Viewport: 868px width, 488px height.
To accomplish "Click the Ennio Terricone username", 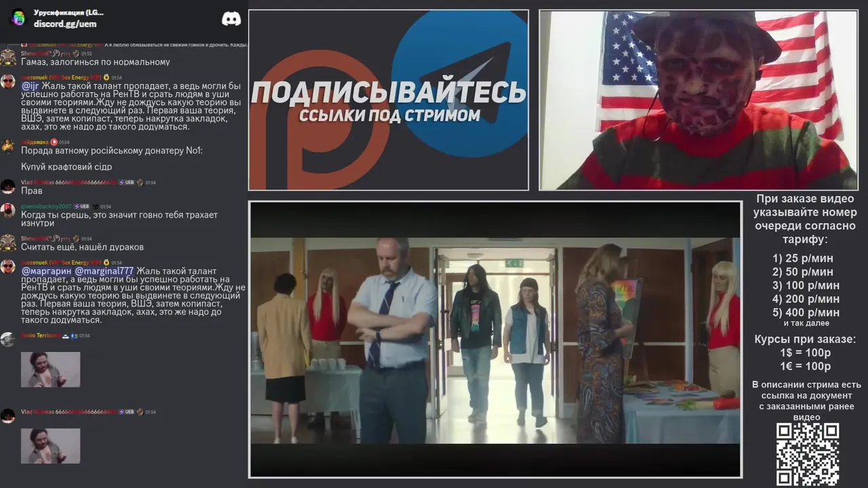I will tap(41, 335).
